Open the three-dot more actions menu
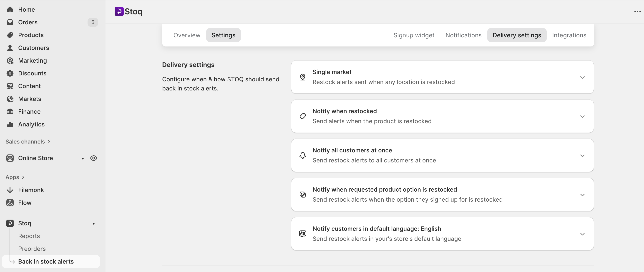The width and height of the screenshot is (644, 272). pos(637,12)
